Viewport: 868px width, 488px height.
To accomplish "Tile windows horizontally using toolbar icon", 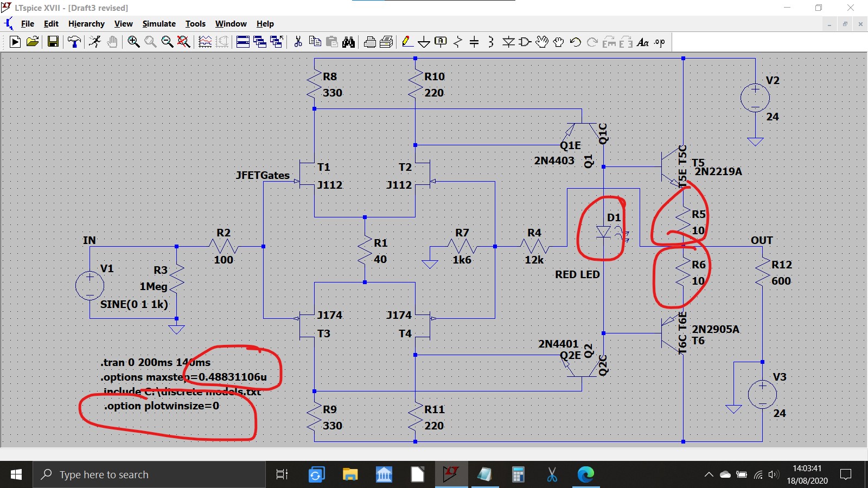I will pos(243,42).
